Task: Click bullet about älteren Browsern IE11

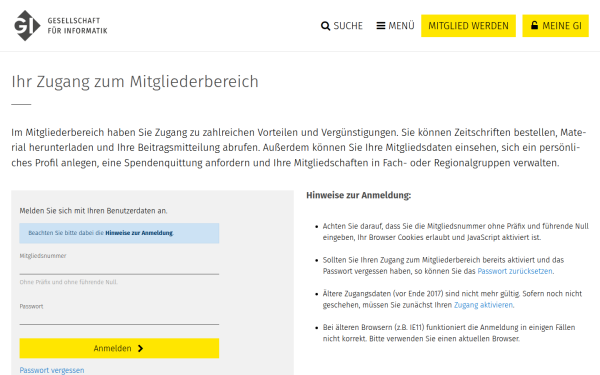Action: point(449,333)
